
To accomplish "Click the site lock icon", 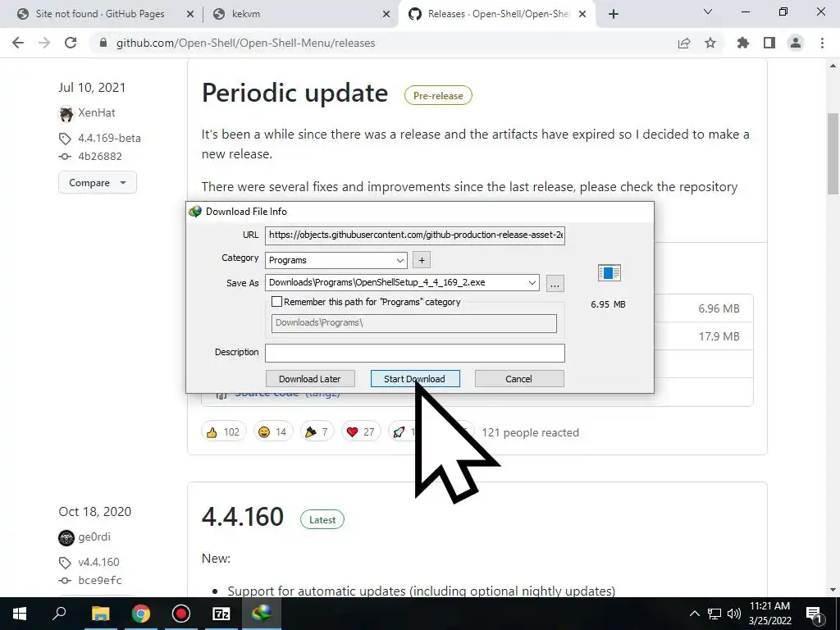I will coord(104,43).
